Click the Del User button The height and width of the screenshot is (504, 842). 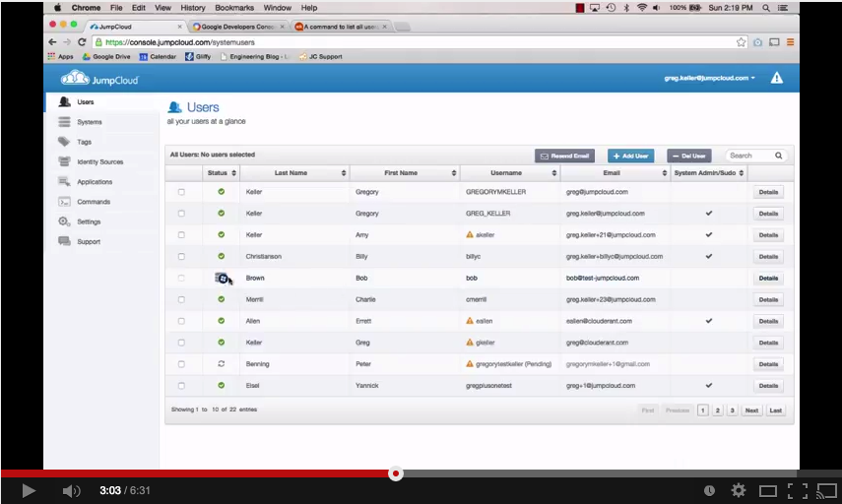[689, 156]
